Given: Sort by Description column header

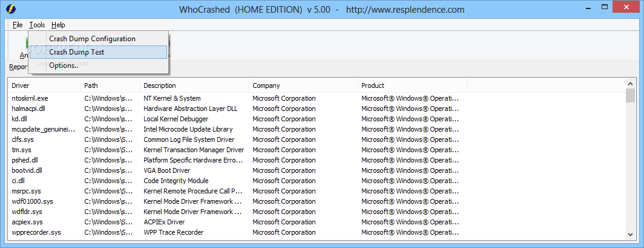Looking at the screenshot, I should tap(194, 85).
